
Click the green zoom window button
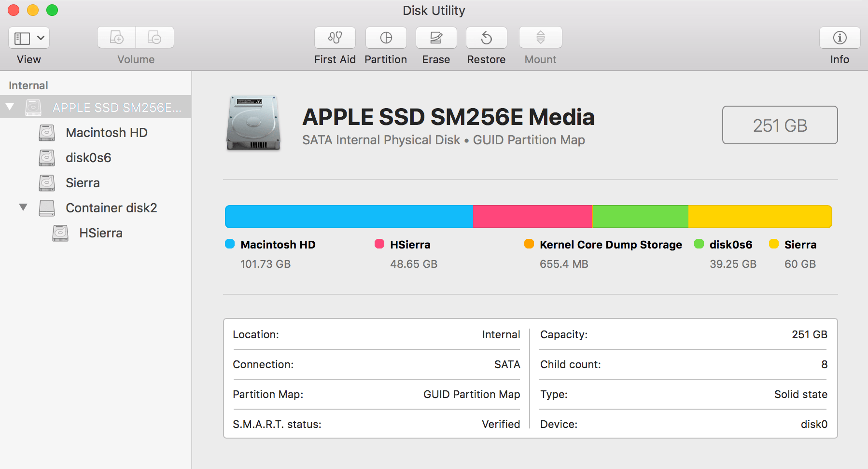click(52, 10)
